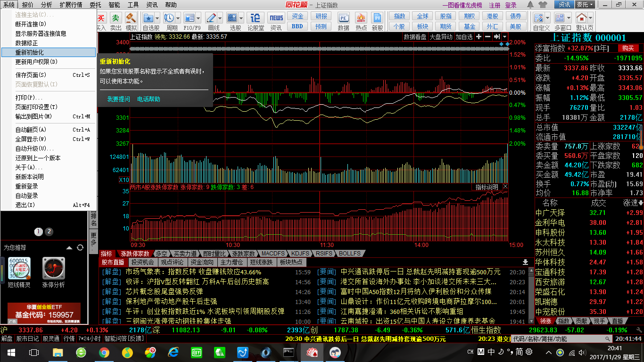Click the 港股 market button
Image resolution: width=644 pixels, height=362 pixels.
coord(492,16)
